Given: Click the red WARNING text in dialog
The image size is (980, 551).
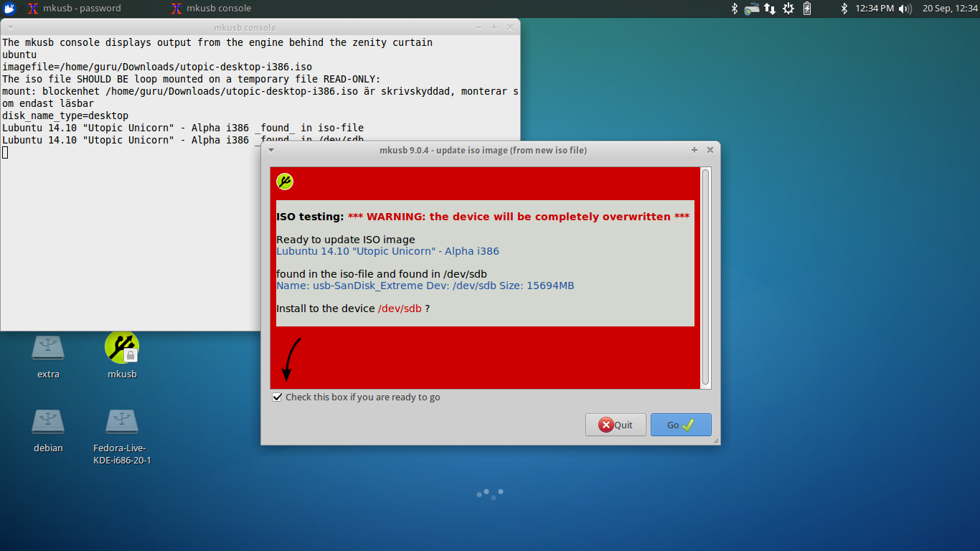Looking at the screenshot, I should pyautogui.click(x=519, y=217).
